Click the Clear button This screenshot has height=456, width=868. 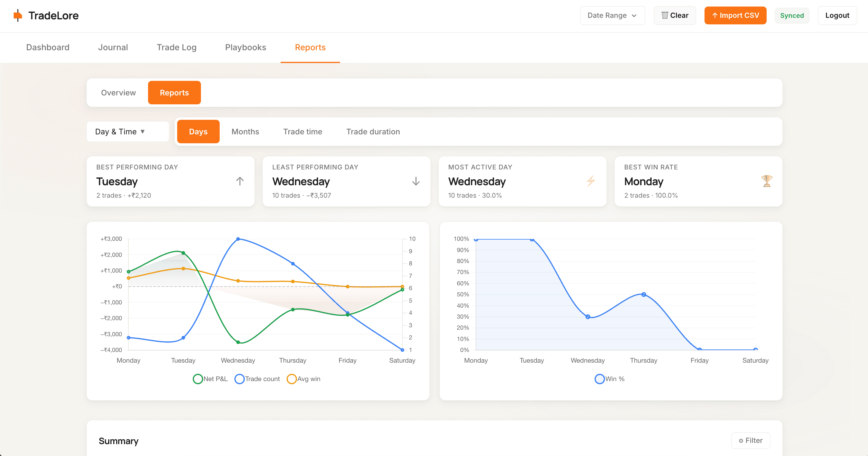(x=674, y=15)
